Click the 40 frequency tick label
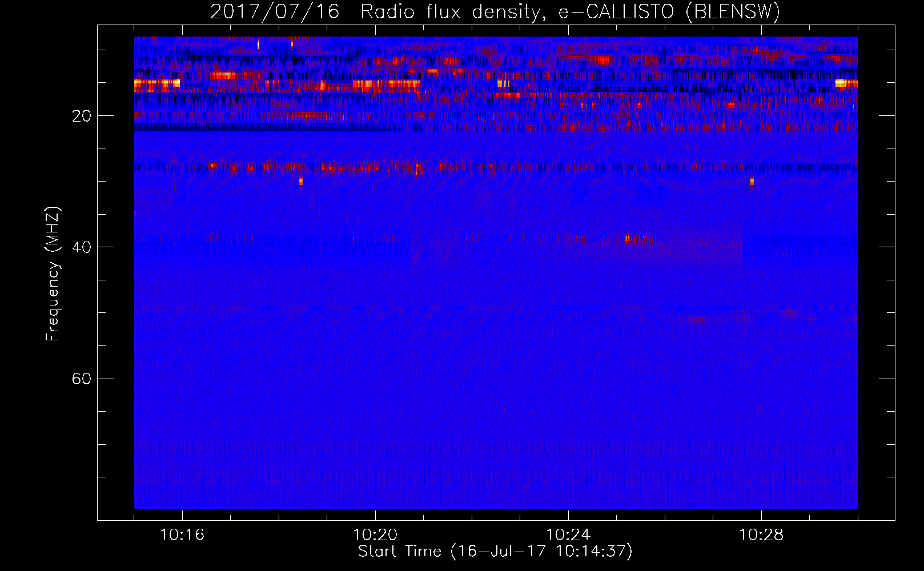This screenshot has height=571, width=924. 82,247
